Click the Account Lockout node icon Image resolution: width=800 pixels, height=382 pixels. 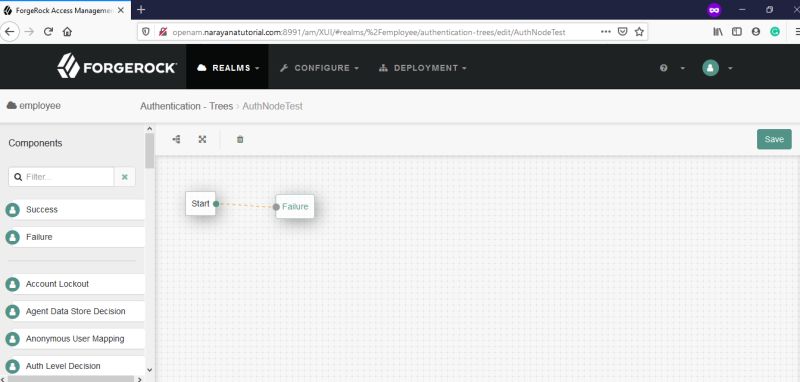[13, 284]
